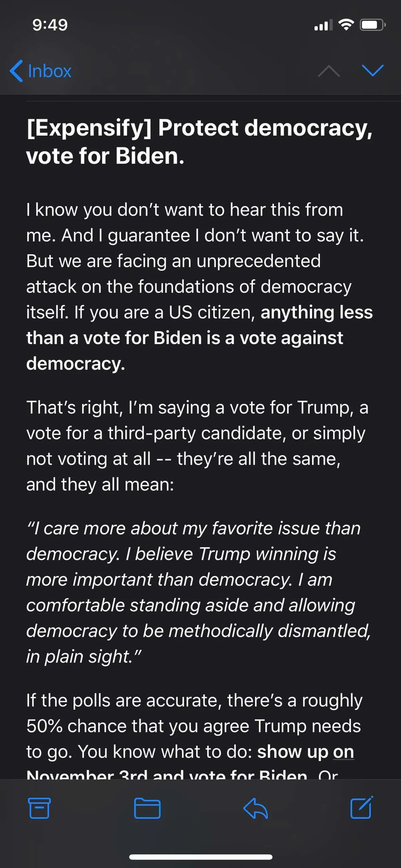Archive this email using the box icon

pos(39,808)
